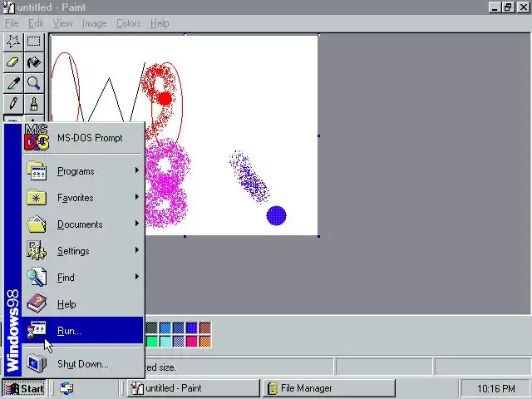Click the 10:16 PM taskbar clock

tap(495, 388)
